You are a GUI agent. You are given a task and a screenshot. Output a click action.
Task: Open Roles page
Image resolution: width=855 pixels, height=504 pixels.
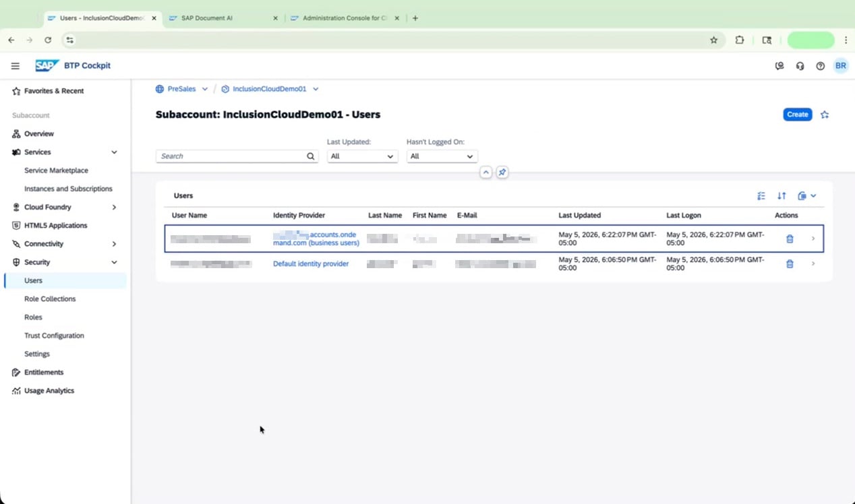tap(33, 317)
